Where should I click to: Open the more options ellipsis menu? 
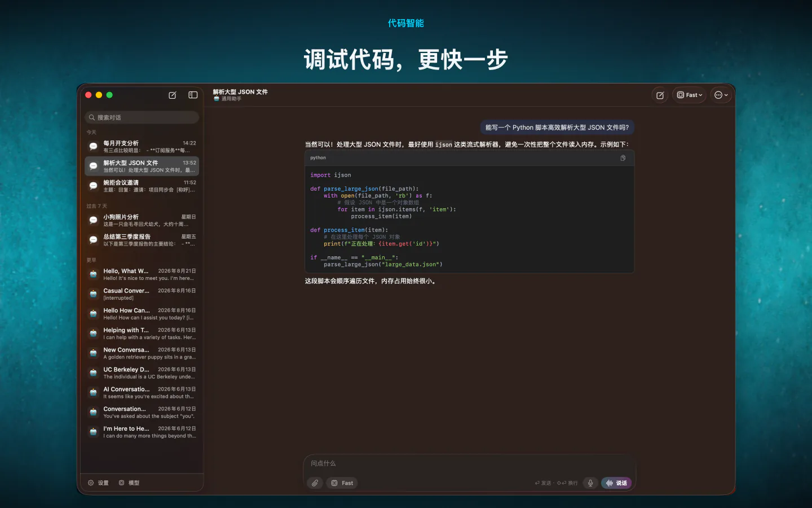(x=721, y=95)
